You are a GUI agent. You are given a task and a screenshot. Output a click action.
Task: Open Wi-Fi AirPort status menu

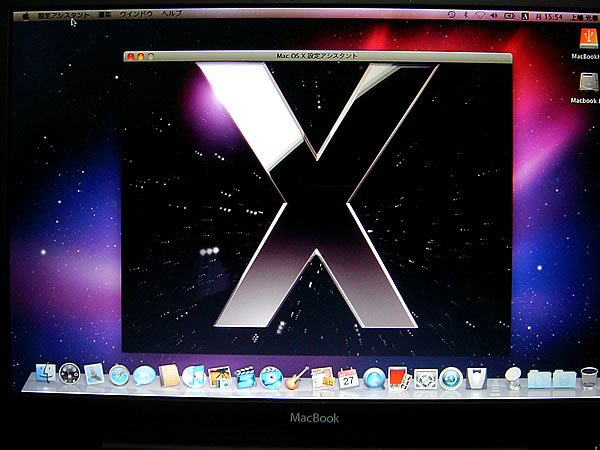pyautogui.click(x=480, y=15)
